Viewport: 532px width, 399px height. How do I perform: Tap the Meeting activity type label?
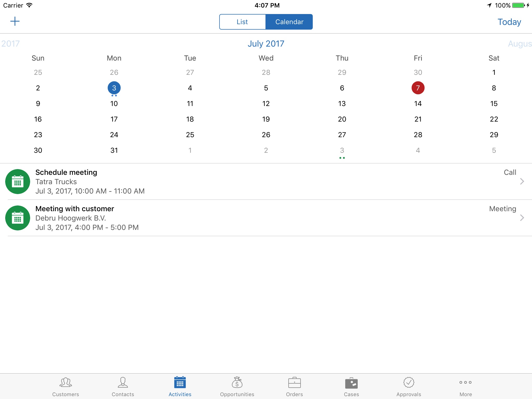point(503,209)
